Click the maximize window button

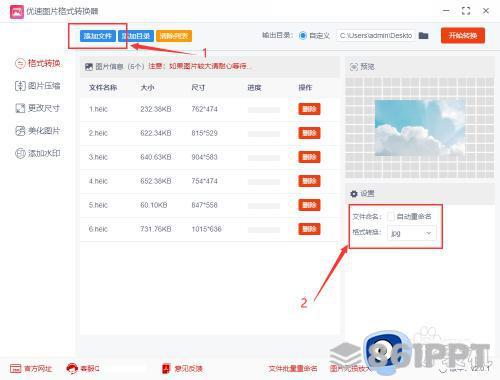coord(466,11)
